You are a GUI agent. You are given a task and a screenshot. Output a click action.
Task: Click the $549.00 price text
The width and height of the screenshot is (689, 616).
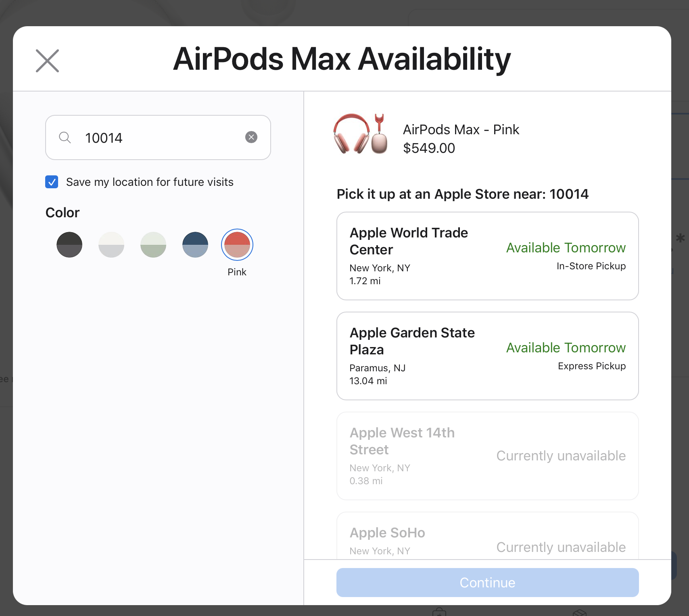click(x=429, y=148)
